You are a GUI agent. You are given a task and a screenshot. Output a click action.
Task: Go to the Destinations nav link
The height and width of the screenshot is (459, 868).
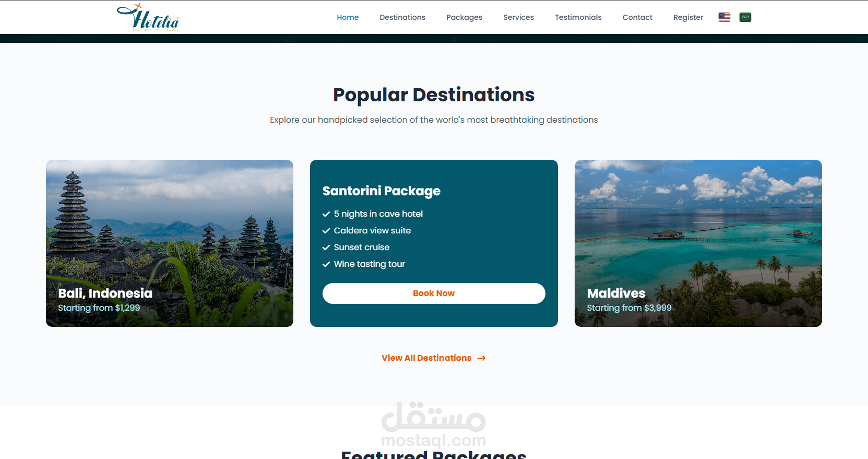(x=402, y=17)
